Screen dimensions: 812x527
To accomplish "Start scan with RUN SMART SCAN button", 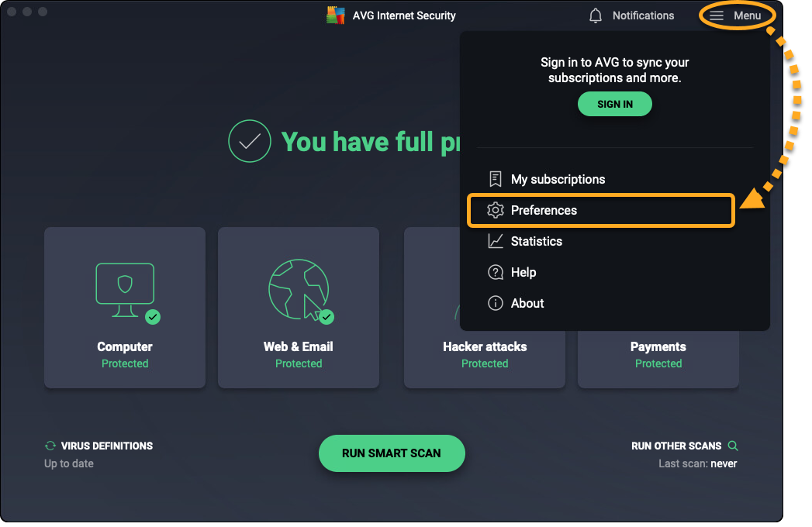I will coord(392,453).
